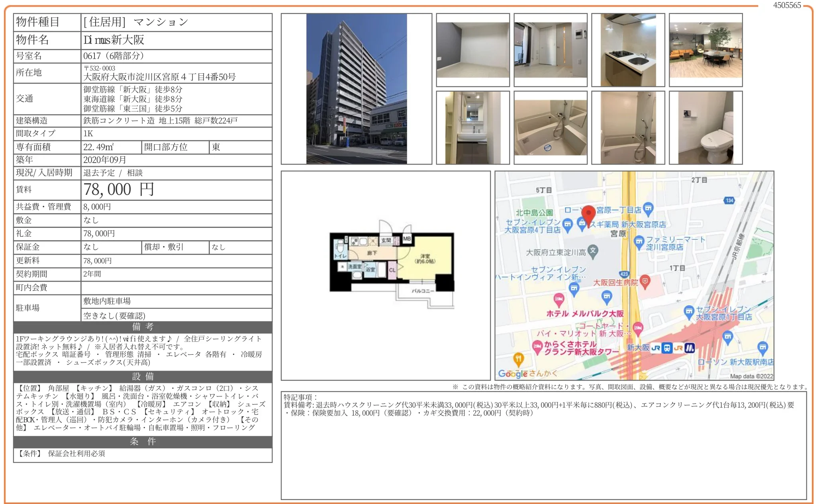The image size is (819, 504).
Task: Click the route 423 road shield on the map
Action: 623,274
